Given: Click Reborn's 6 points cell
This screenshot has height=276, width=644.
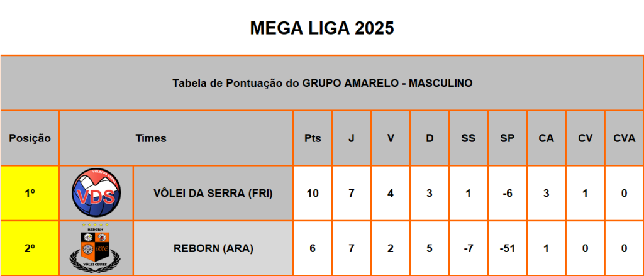Looking at the screenshot, I should (313, 248).
